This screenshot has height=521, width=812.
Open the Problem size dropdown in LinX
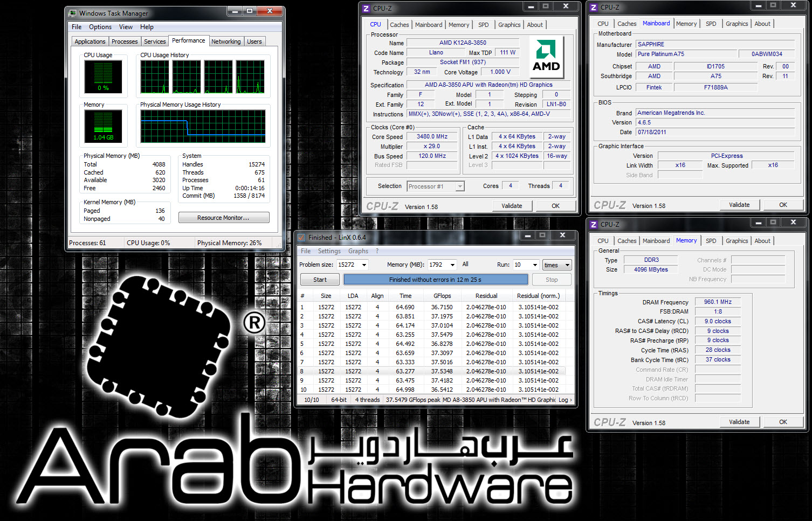click(x=364, y=265)
